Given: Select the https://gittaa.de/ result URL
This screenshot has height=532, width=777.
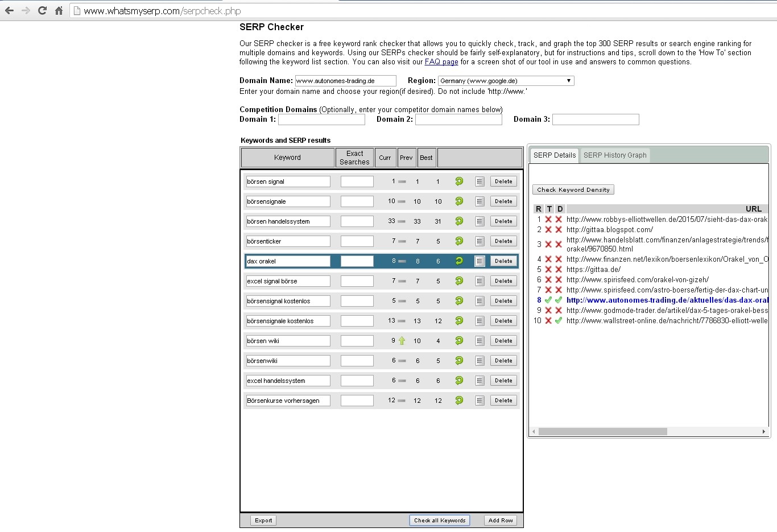Looking at the screenshot, I should pyautogui.click(x=593, y=270).
